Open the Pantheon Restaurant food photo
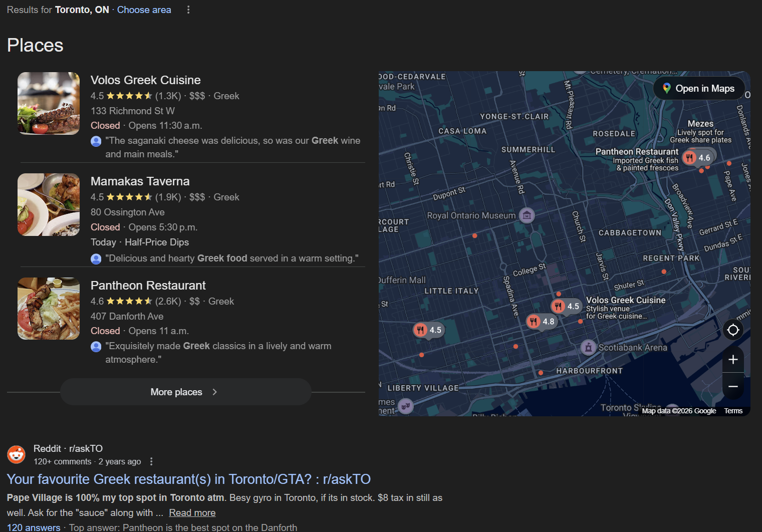762x532 pixels. tap(49, 309)
